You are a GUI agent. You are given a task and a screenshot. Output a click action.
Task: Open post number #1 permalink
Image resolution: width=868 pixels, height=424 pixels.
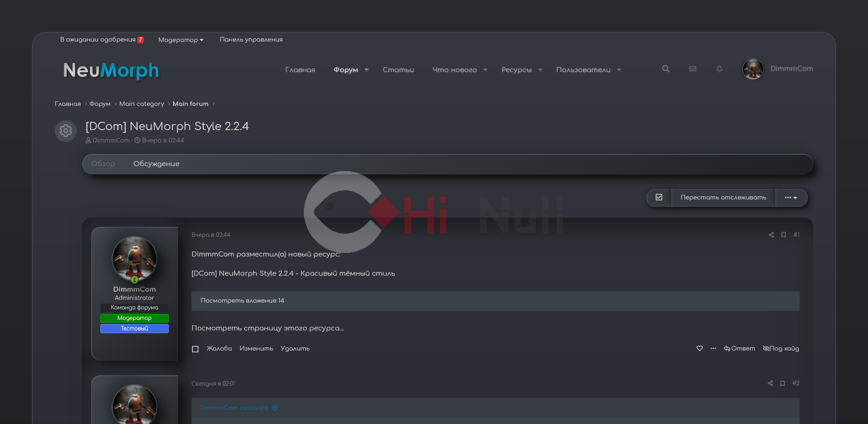click(796, 235)
